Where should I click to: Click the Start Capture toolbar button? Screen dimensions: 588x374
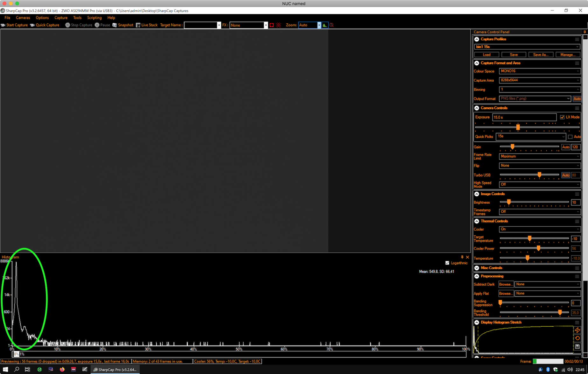pyautogui.click(x=14, y=25)
